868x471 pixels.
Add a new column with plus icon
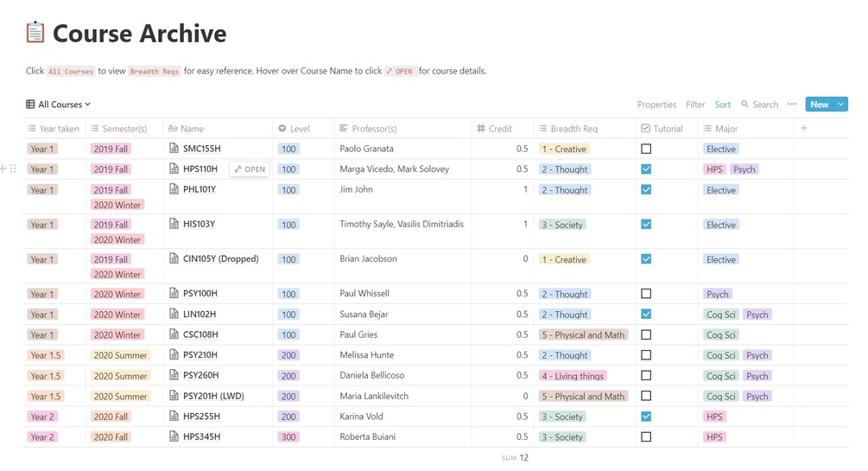pos(804,129)
